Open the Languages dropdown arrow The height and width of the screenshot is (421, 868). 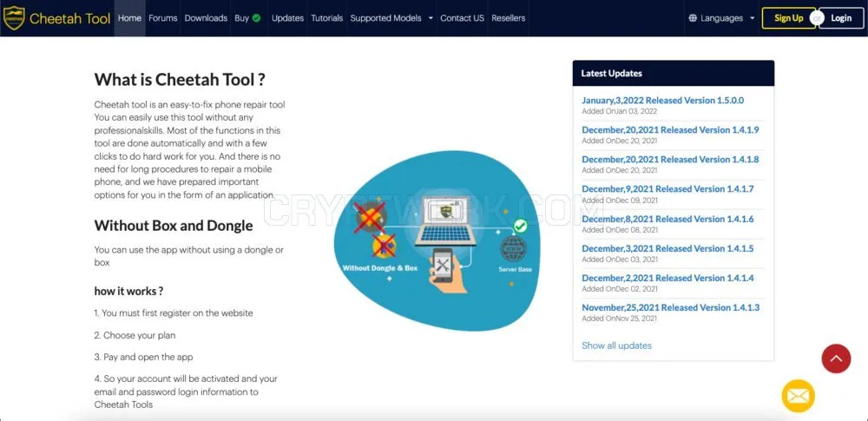[x=752, y=17]
